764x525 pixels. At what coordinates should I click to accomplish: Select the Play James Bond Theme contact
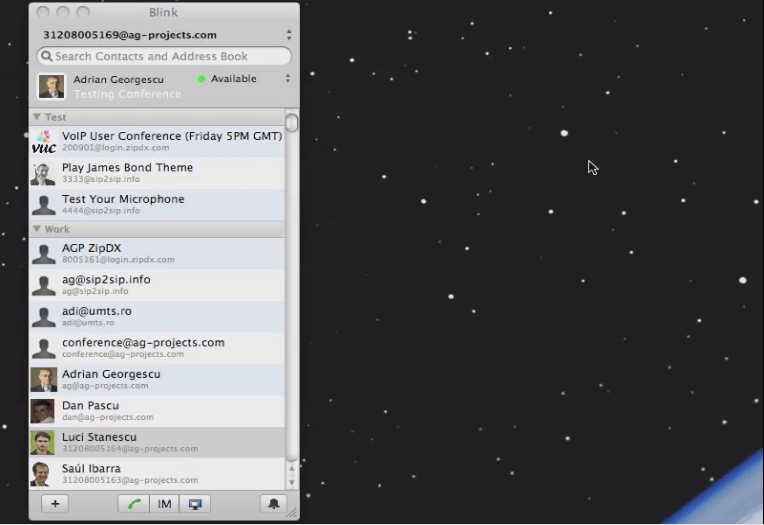pyautogui.click(x=127, y=173)
